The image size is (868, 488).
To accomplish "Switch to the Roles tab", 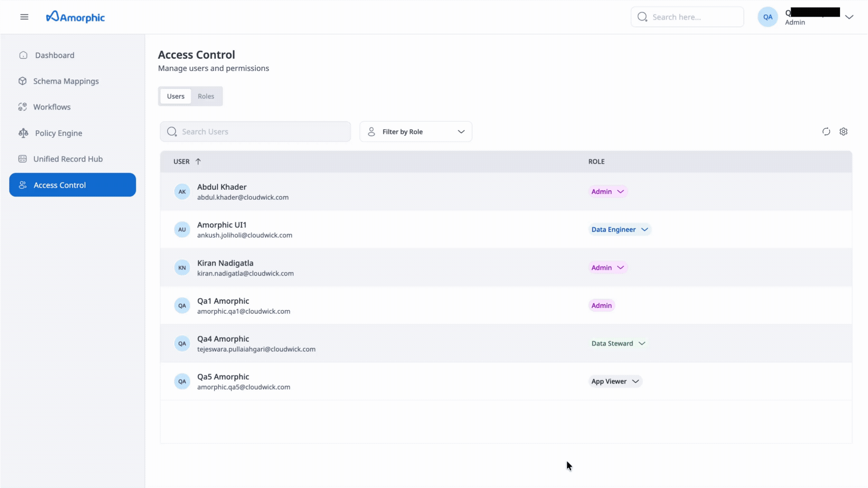I will click(206, 96).
